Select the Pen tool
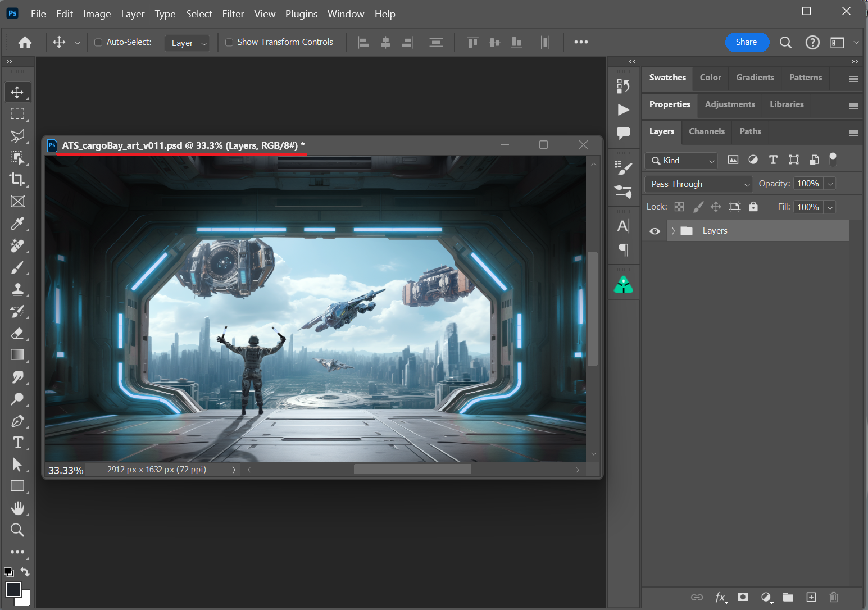868x610 pixels. (x=17, y=421)
